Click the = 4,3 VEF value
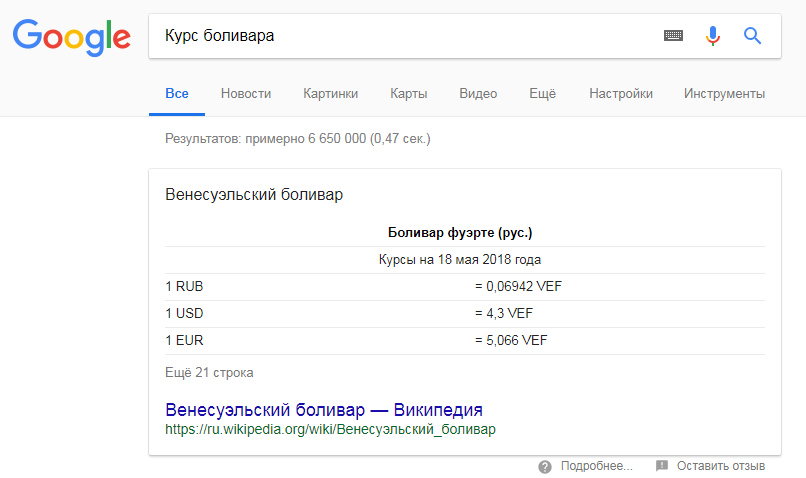This screenshot has height=478, width=806. [504, 314]
